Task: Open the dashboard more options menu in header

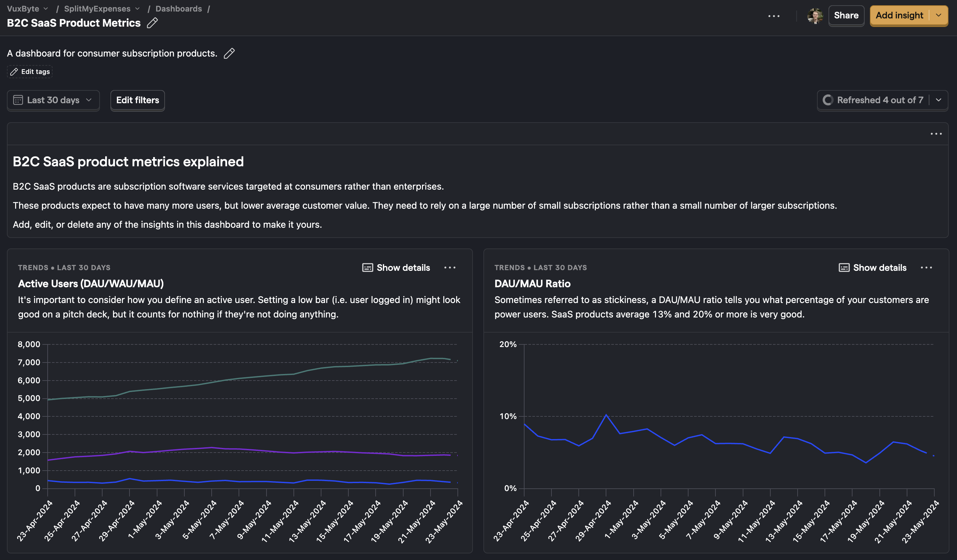Action: [774, 16]
